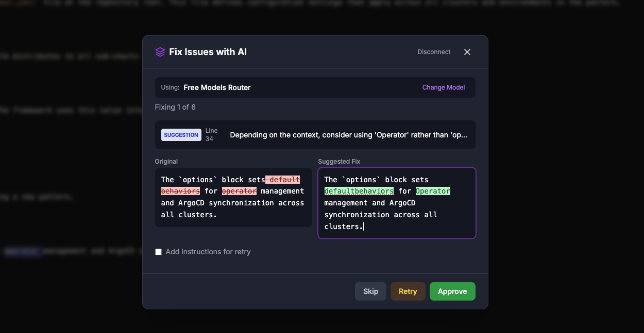The image size is (644, 333).
Task: Click the struck-through red 'operator' word
Action: (x=239, y=191)
